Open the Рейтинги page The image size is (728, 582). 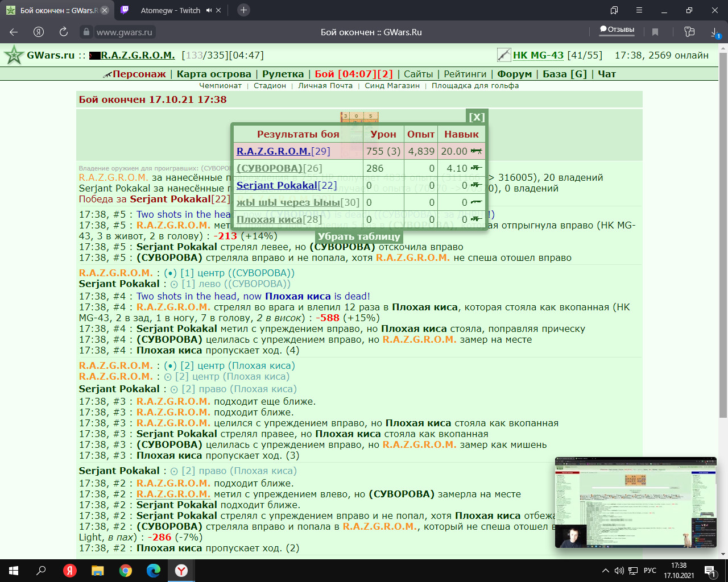tap(465, 74)
